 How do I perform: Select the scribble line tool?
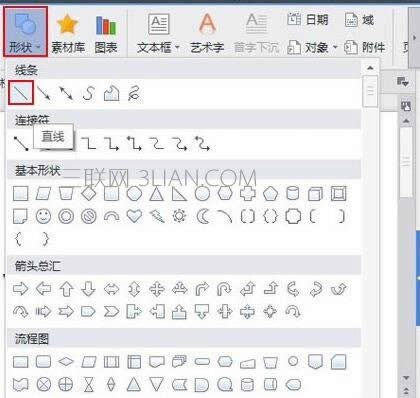click(x=134, y=93)
